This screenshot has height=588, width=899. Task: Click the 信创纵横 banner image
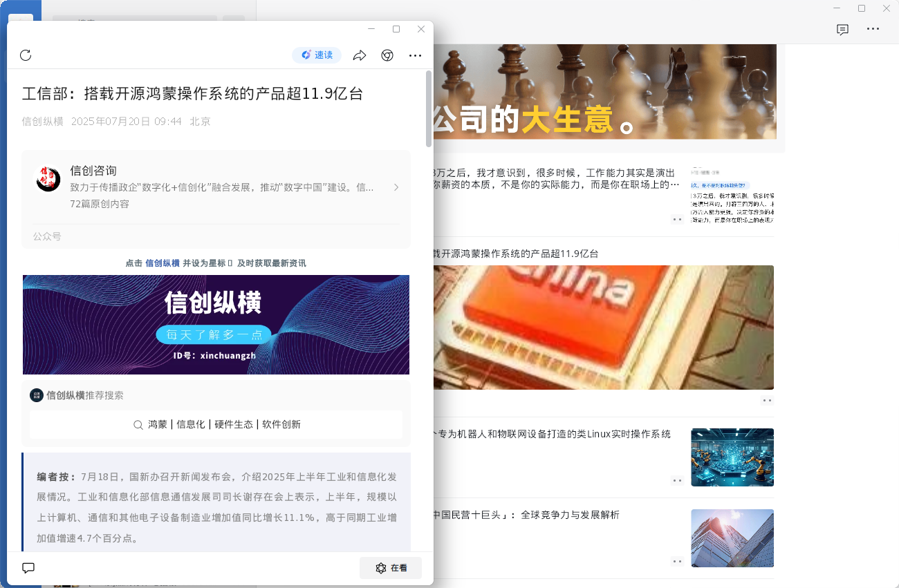click(216, 325)
